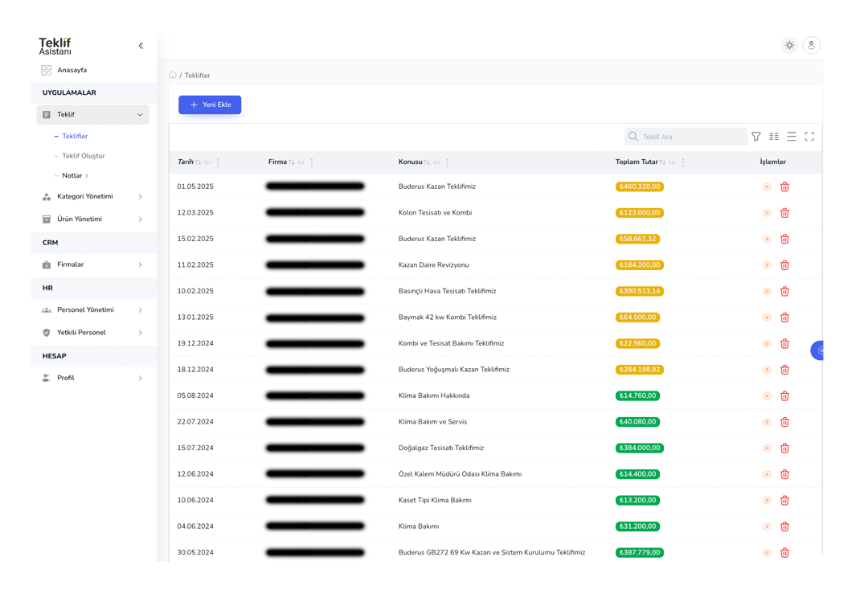Open Teklif Oluştur in sidebar
The height and width of the screenshot is (602, 868).
pos(84,156)
